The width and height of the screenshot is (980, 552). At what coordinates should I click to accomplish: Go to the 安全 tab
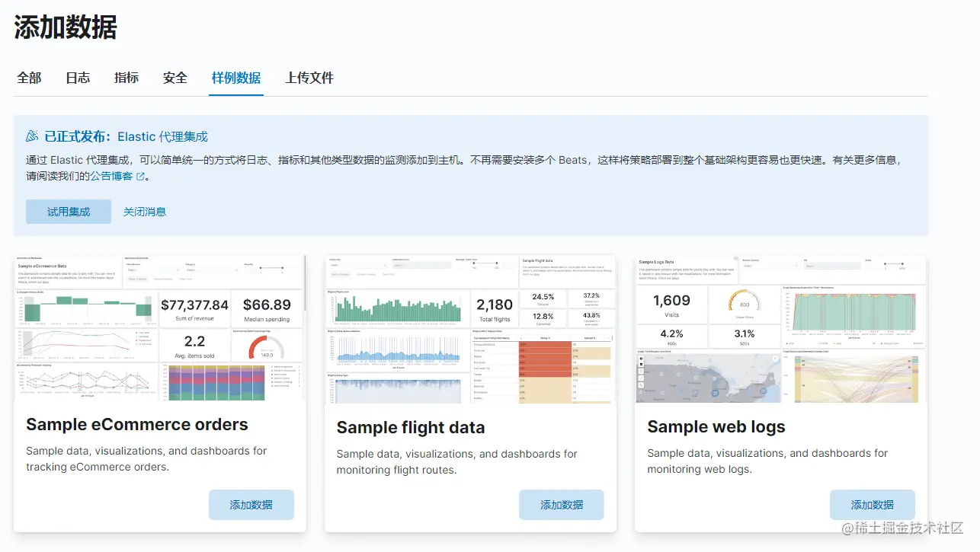coord(175,78)
